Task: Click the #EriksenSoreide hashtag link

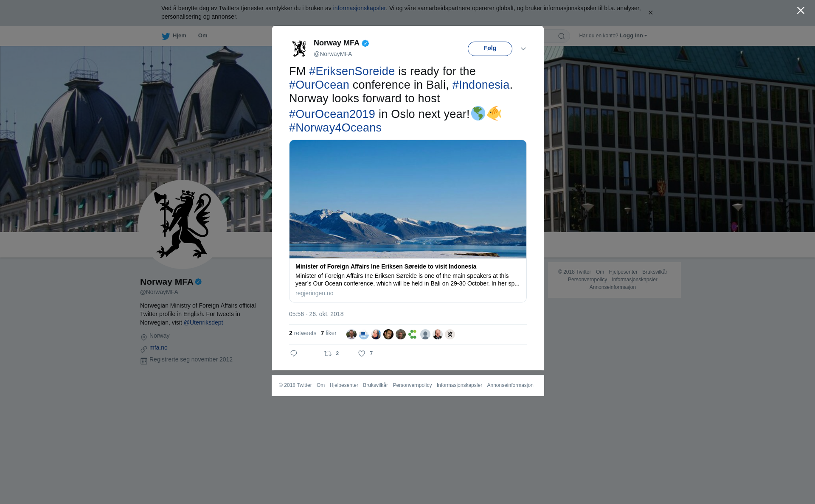Action: pyautogui.click(x=352, y=71)
